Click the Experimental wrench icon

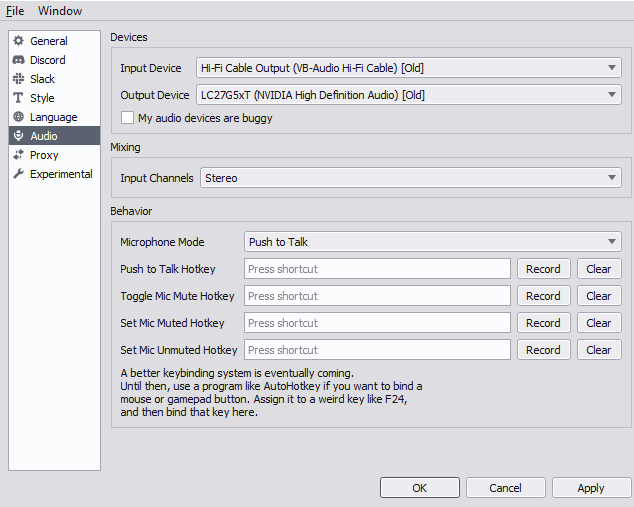[19, 174]
